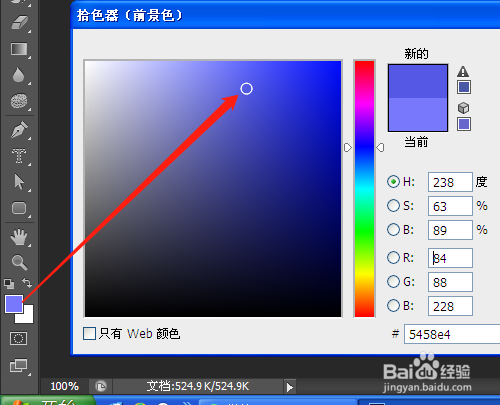This screenshot has width=500, height=405.
Task: Click the white background color swatch
Action: tap(27, 317)
